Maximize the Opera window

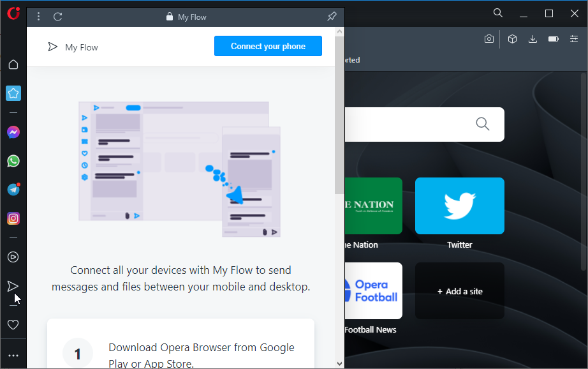549,13
